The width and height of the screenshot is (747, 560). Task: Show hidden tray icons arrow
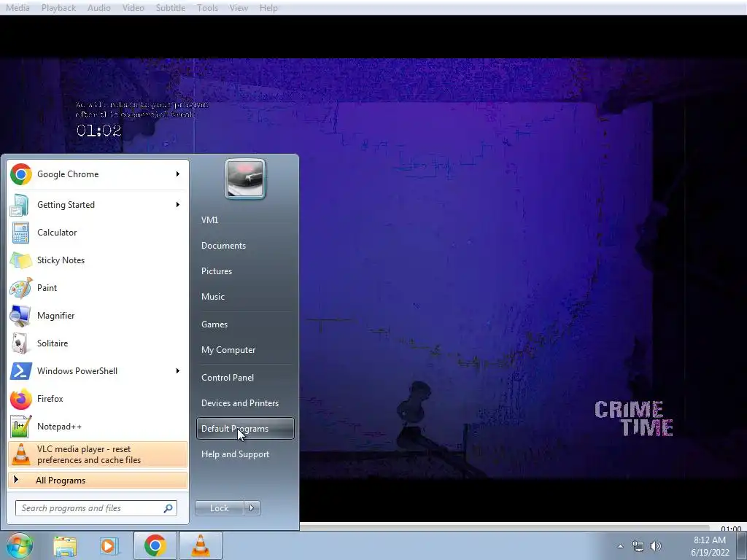pyautogui.click(x=620, y=546)
